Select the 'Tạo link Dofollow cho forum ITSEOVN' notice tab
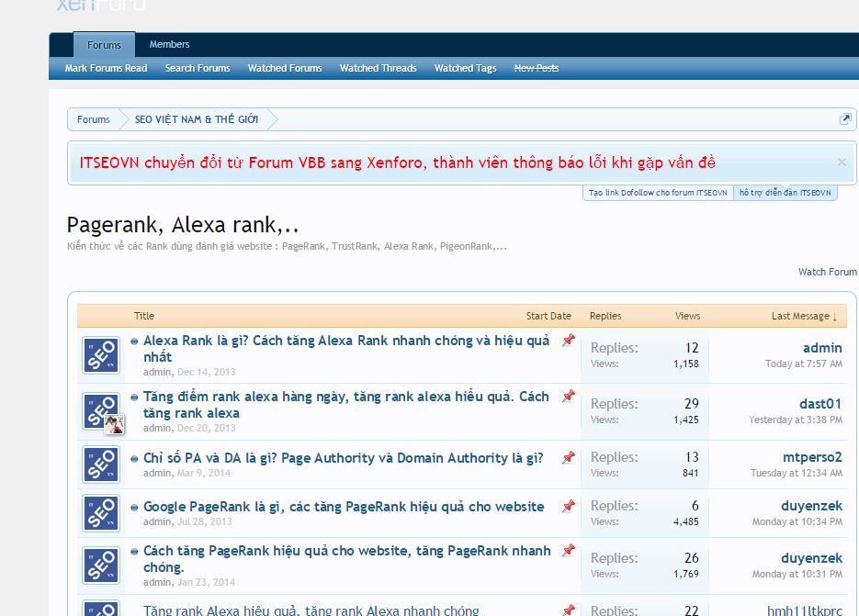Image resolution: width=859 pixels, height=616 pixels. pyautogui.click(x=658, y=193)
